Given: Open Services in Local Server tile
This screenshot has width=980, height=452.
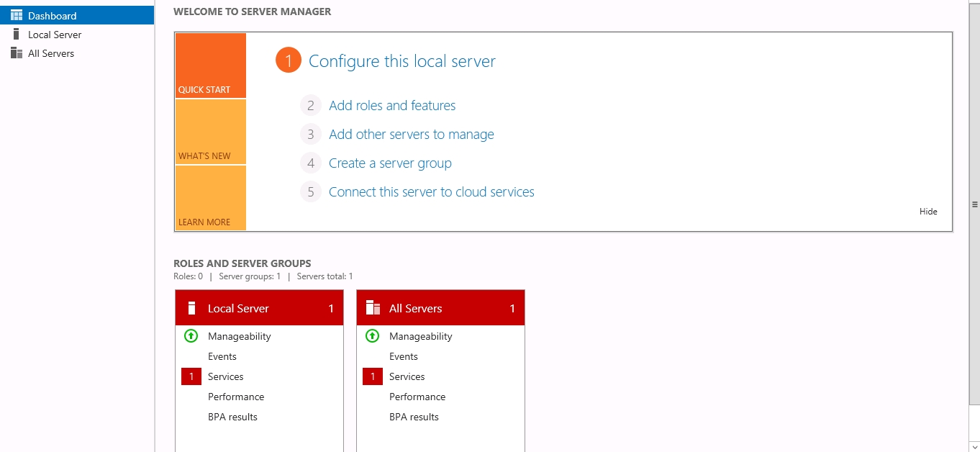Looking at the screenshot, I should (x=226, y=376).
